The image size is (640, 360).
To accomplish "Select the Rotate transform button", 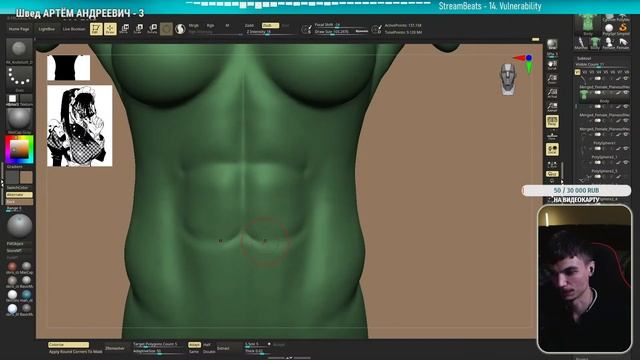I will tap(152, 29).
